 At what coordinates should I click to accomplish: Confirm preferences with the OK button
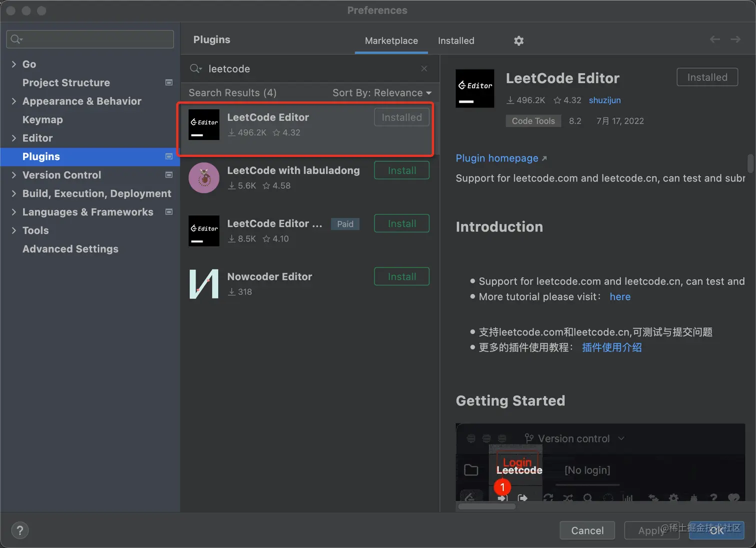(716, 530)
